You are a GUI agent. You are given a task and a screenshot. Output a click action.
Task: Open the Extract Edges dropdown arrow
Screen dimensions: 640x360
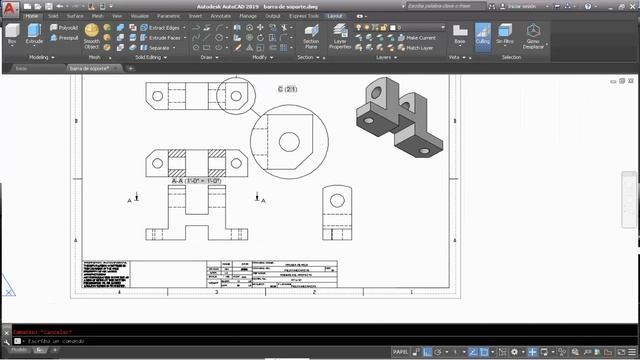[x=184, y=27]
